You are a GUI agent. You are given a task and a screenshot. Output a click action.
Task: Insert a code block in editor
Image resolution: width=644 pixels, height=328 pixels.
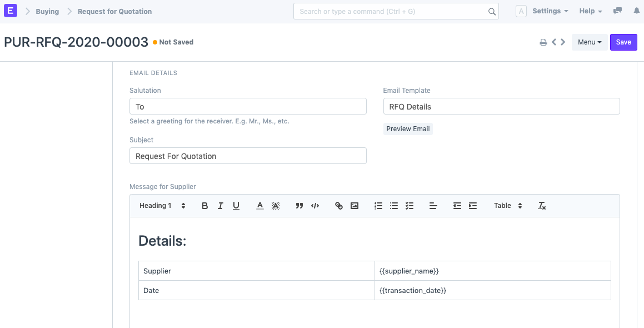click(x=315, y=206)
